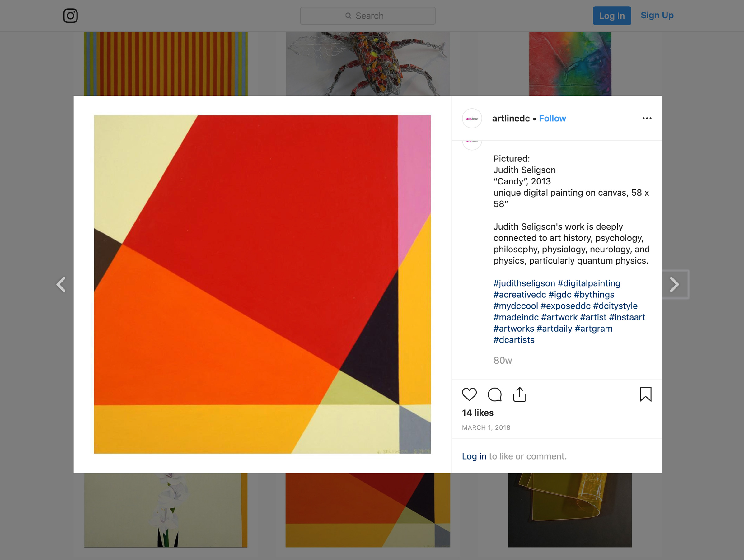This screenshot has width=744, height=560.
Task: Share the post via share icon
Action: tap(520, 394)
